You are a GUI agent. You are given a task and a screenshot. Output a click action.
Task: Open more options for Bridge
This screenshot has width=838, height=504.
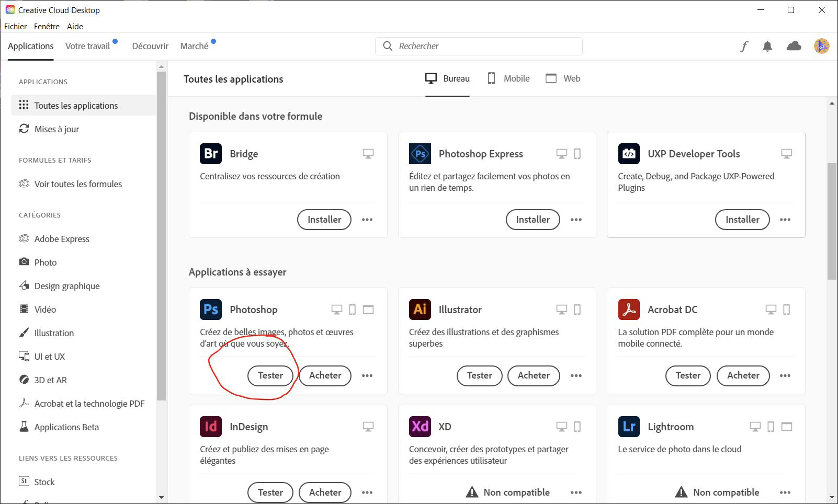click(x=367, y=220)
